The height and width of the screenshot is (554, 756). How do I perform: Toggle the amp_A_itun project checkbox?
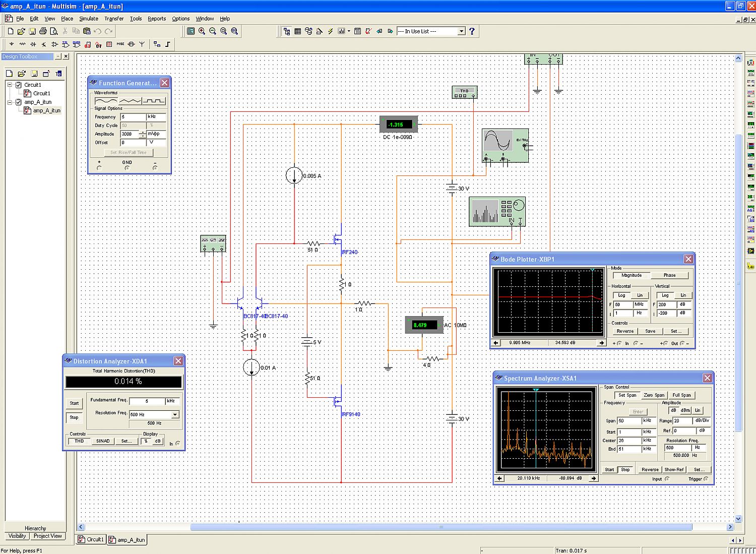19,102
